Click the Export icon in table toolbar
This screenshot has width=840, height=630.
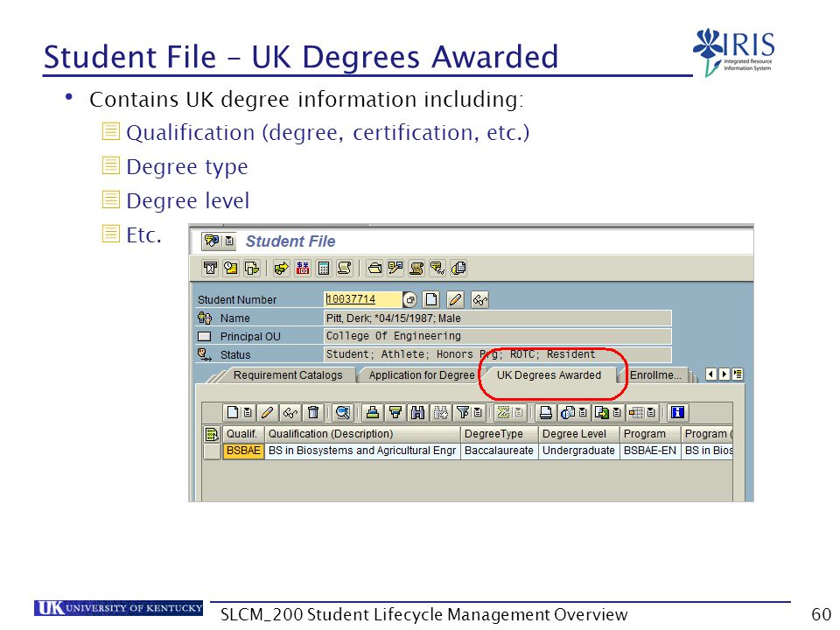(x=602, y=412)
